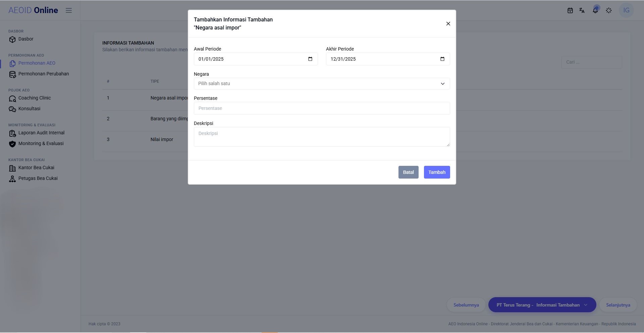The width and height of the screenshot is (644, 333).
Task: Click into the Deskripsi text area
Action: (x=322, y=137)
